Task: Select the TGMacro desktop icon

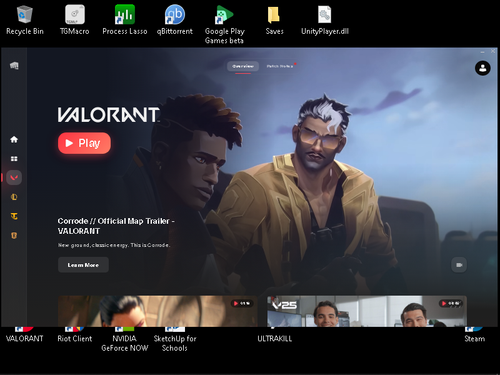Action: 75,20
